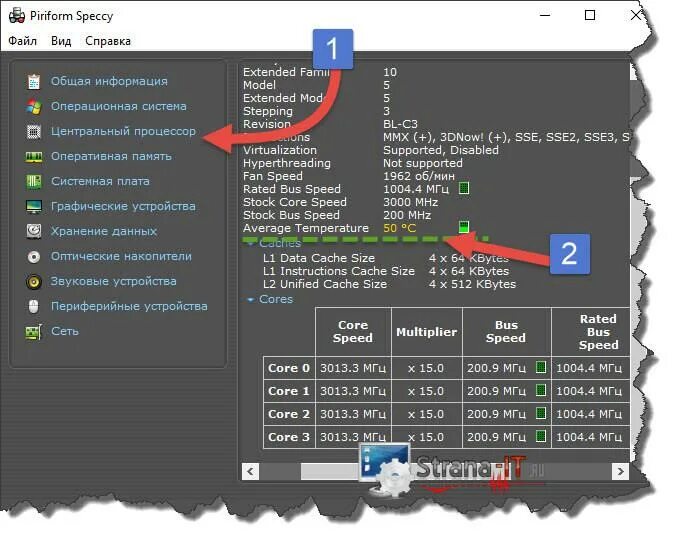
Task: Click the Оперативная память RAM stick icon
Action: [x=34, y=157]
